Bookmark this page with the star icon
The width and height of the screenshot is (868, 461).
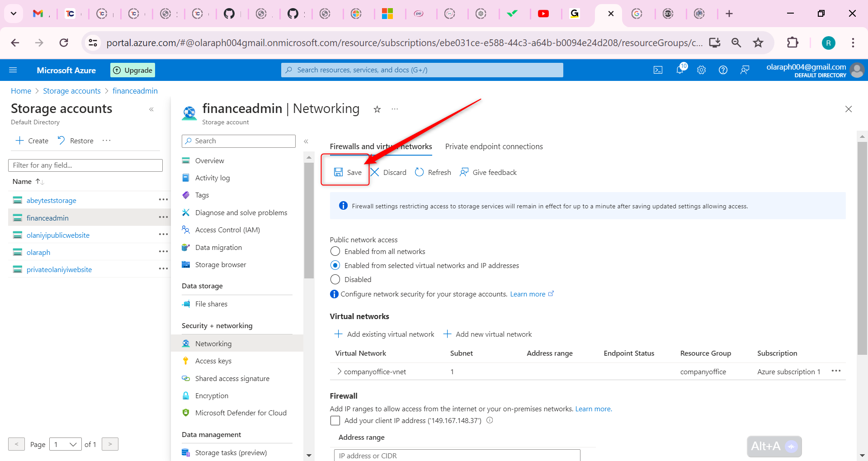pos(758,42)
